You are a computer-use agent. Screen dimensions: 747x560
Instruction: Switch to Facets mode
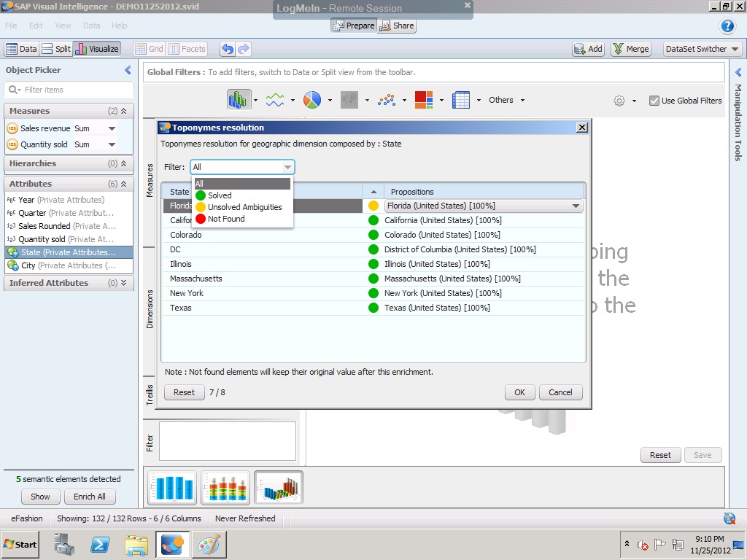(187, 49)
